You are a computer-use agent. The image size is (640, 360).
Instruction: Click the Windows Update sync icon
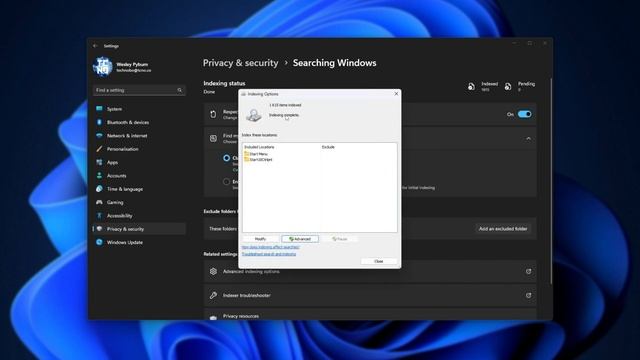pos(99,242)
